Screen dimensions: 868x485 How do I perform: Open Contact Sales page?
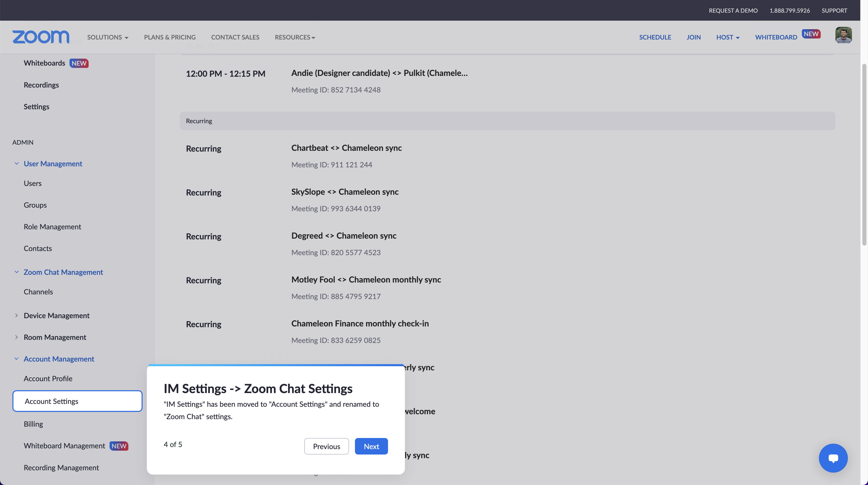tap(235, 37)
